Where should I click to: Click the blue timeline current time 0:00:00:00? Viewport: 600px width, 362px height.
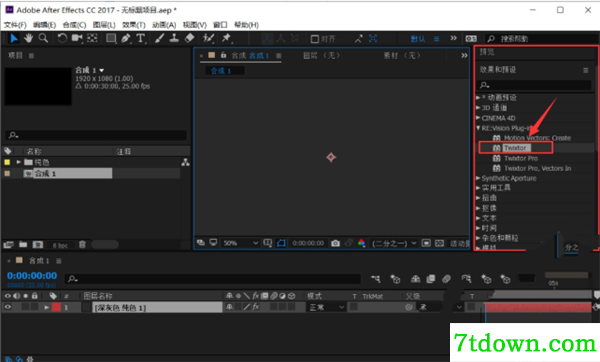(x=32, y=276)
